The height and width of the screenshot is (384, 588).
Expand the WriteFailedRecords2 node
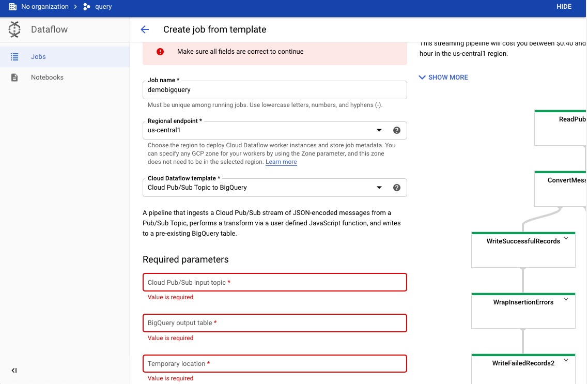[566, 360]
